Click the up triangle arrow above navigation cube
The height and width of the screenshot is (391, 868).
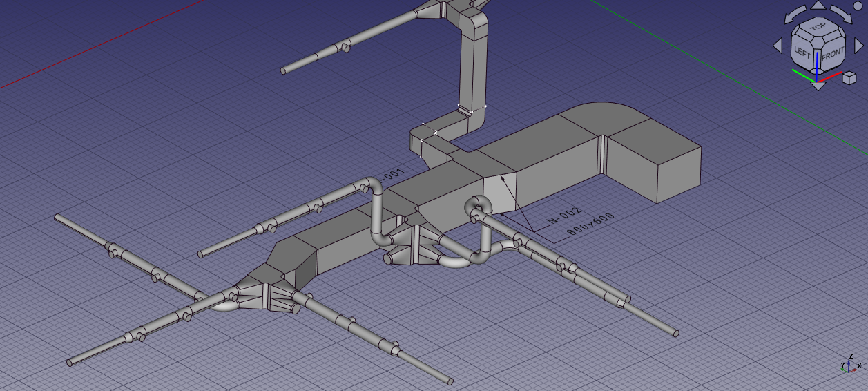818,5
